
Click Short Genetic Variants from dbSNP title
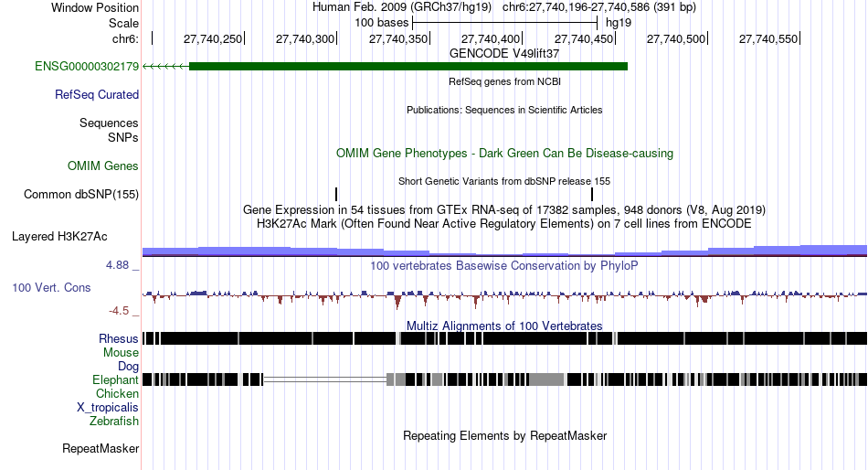tap(504, 181)
